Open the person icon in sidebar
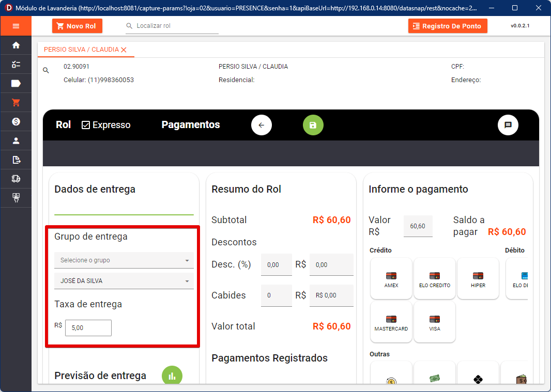This screenshot has height=392, width=551. point(16,141)
